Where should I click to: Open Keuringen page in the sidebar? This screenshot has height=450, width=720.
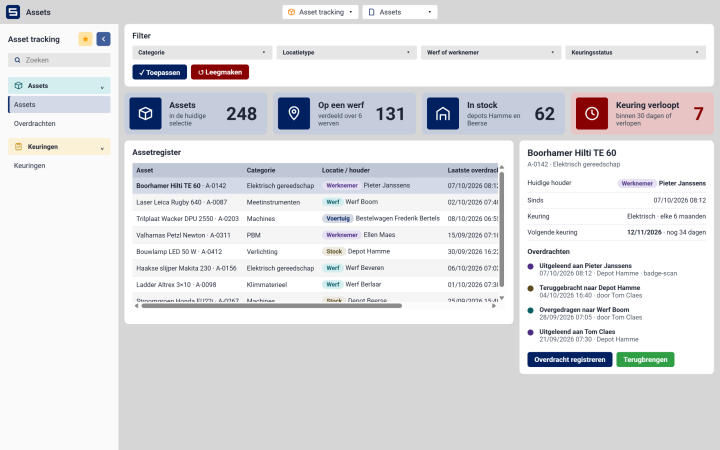pyautogui.click(x=59, y=165)
